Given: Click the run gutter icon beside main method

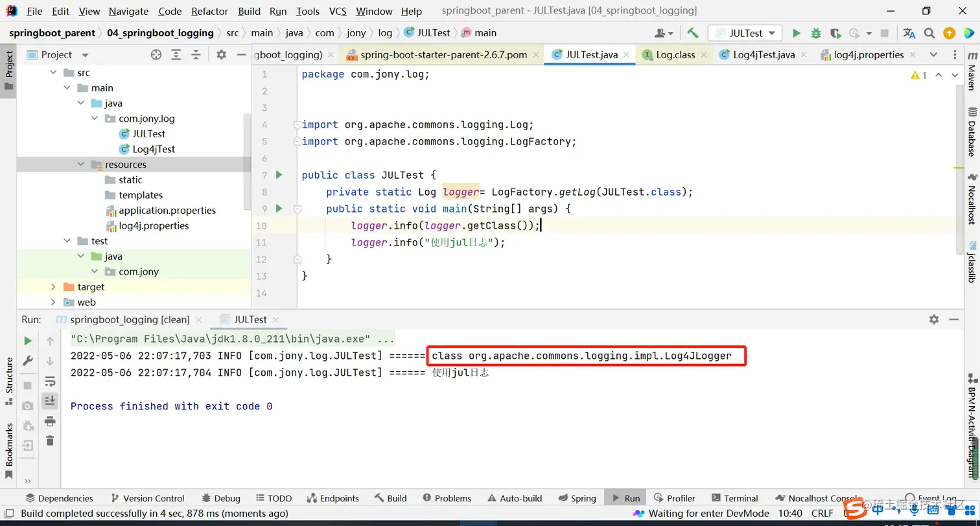Looking at the screenshot, I should click(279, 209).
